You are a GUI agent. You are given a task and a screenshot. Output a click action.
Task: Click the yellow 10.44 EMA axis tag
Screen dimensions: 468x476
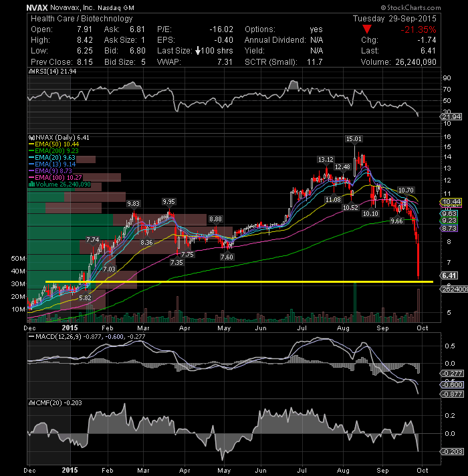click(451, 202)
